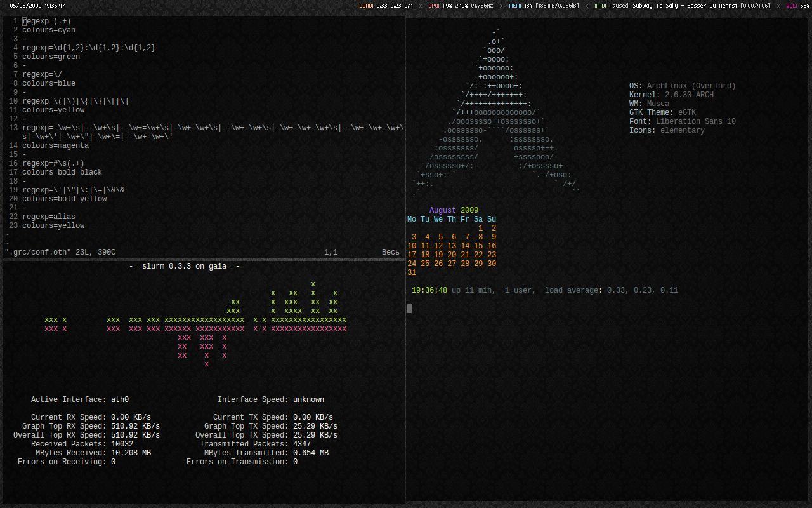Click the Interface Speed value 'unknown'
The image size is (812, 508).
click(308, 399)
